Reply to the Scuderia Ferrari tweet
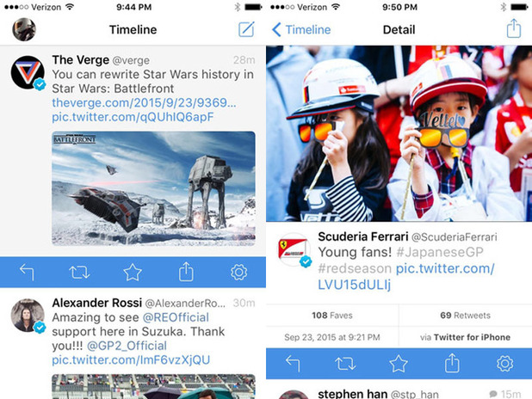This screenshot has height=399, width=532. 293,364
